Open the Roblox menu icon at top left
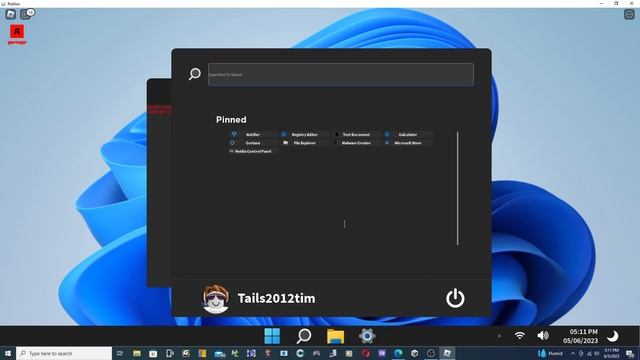The image size is (640, 360). pos(11,15)
